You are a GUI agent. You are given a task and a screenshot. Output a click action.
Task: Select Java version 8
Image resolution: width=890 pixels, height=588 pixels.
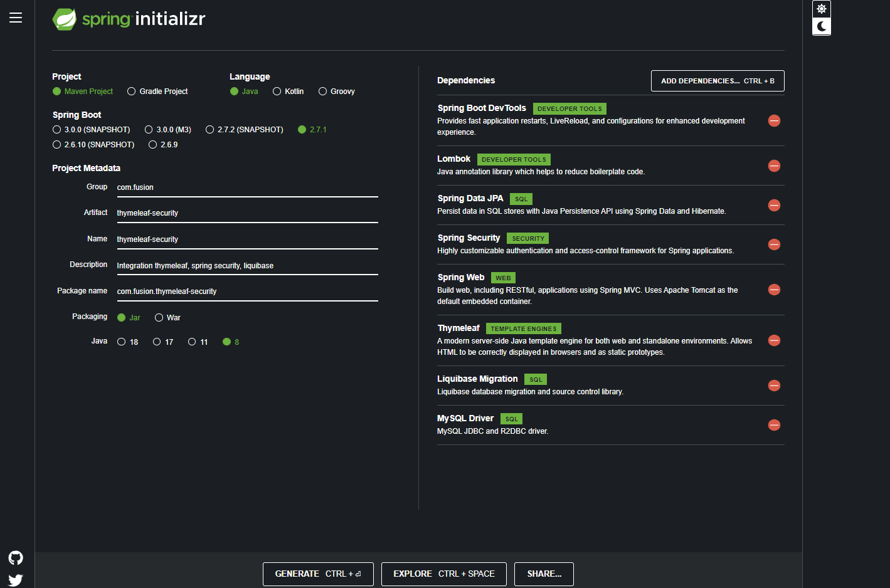tap(231, 342)
